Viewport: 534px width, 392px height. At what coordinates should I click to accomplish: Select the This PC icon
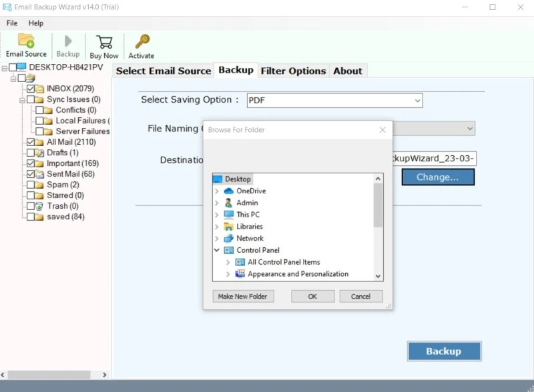(x=229, y=215)
